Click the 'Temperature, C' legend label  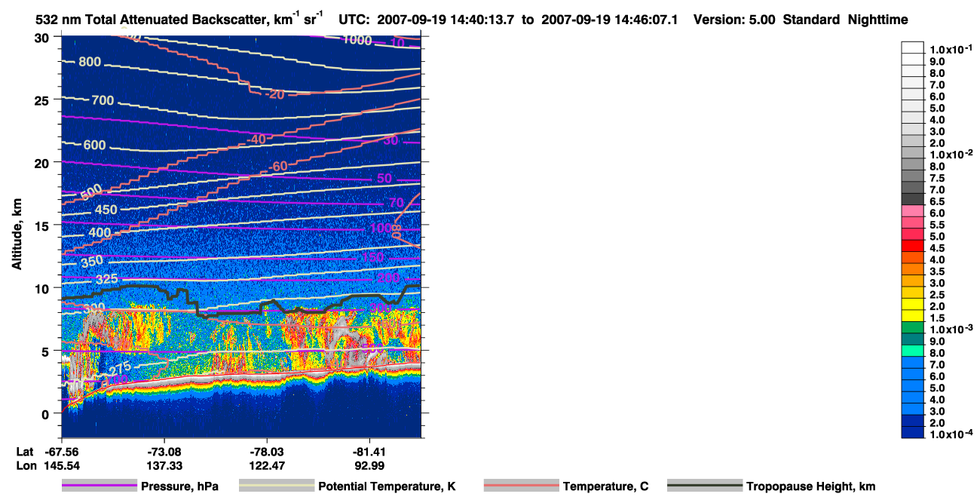tap(605, 486)
